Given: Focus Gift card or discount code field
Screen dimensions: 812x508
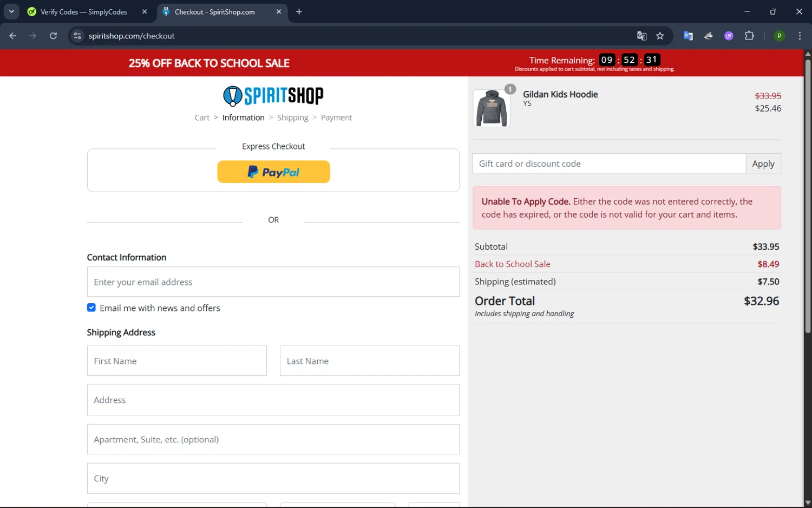Looking at the screenshot, I should (x=609, y=164).
